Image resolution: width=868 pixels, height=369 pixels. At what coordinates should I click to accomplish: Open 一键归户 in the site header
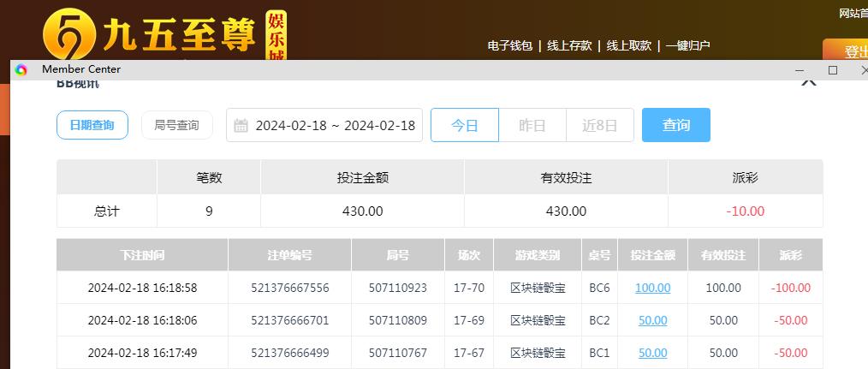688,46
